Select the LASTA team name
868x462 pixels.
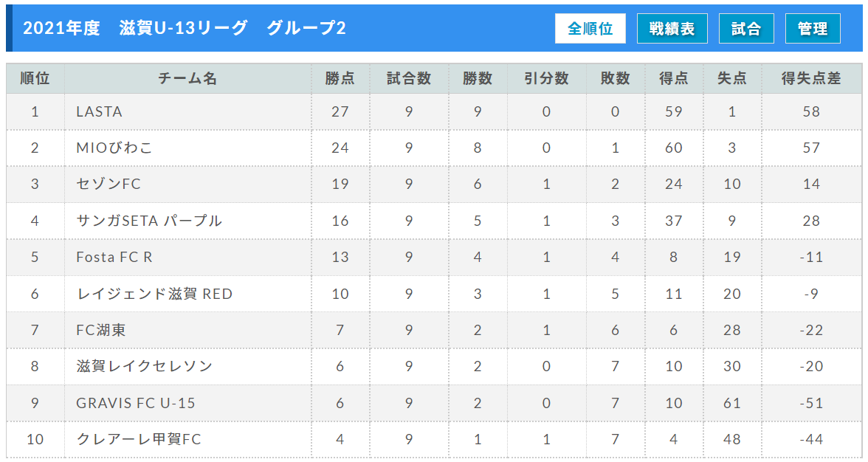[x=99, y=111]
